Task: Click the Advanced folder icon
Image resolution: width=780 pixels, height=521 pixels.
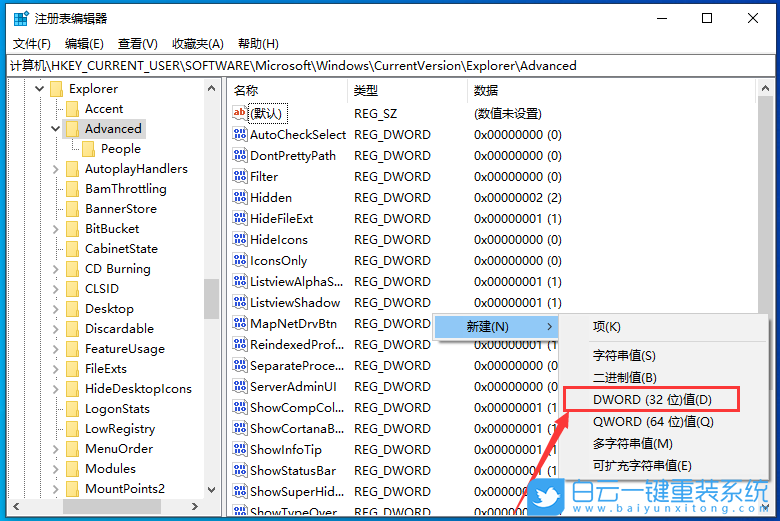Action: (x=72, y=129)
